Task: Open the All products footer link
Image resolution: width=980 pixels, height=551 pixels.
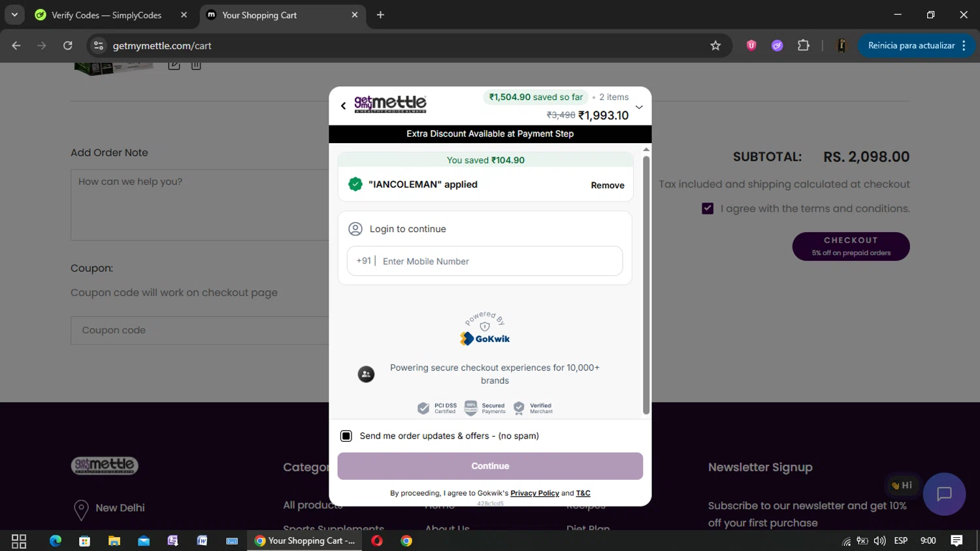Action: (312, 505)
